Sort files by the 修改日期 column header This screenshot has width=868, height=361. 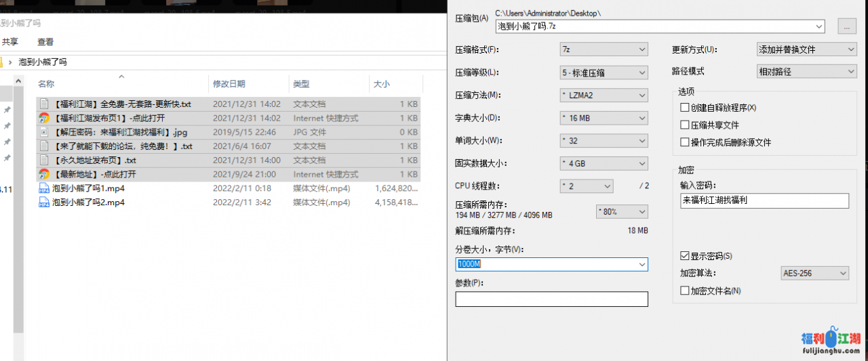point(229,84)
